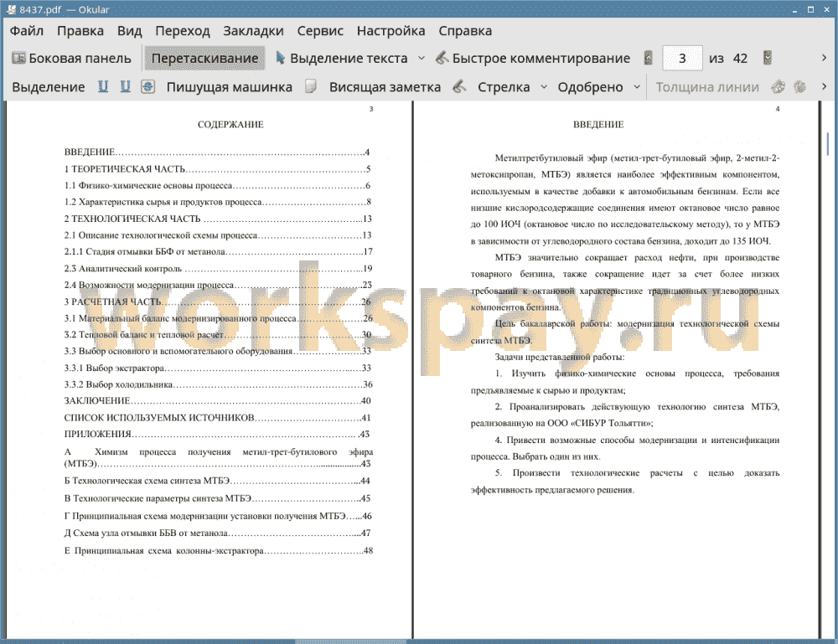
Task: Select the Выделение текста tool
Action: (342, 59)
